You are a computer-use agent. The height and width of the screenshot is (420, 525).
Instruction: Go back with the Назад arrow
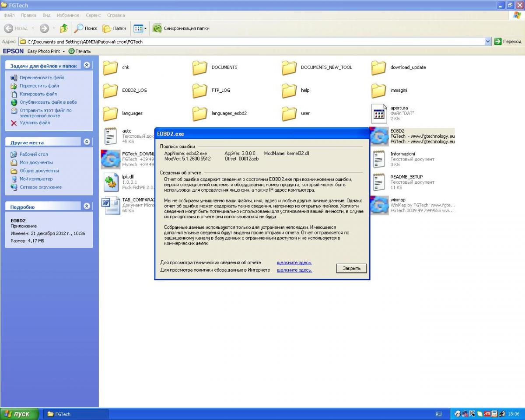click(x=16, y=28)
